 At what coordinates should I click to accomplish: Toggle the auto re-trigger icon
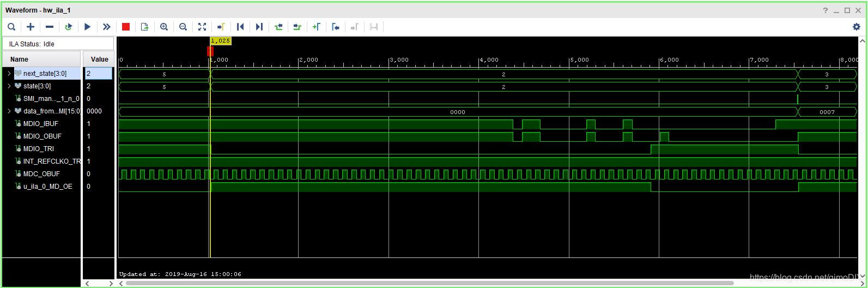(x=69, y=27)
